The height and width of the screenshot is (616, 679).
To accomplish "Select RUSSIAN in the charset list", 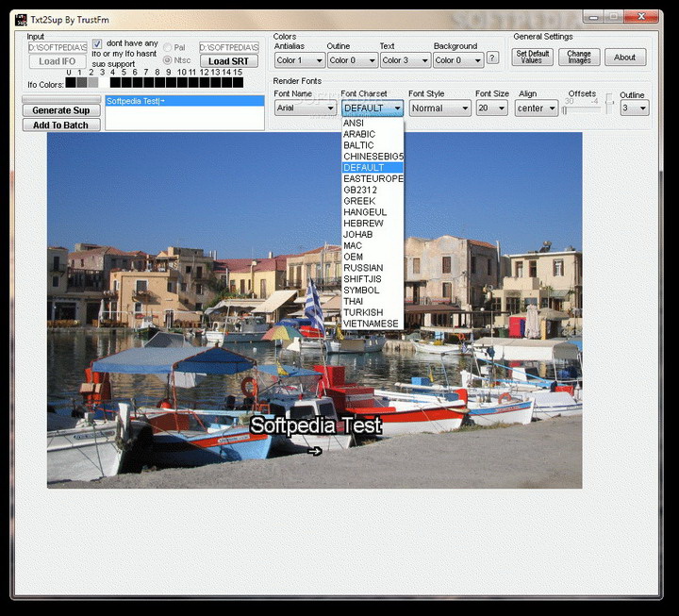I will coord(373,268).
